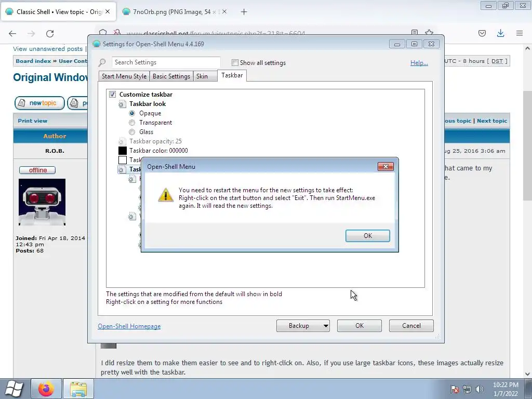The height and width of the screenshot is (399, 532).
Task: Click the warning triangle icon in dialog
Action: coord(166,195)
